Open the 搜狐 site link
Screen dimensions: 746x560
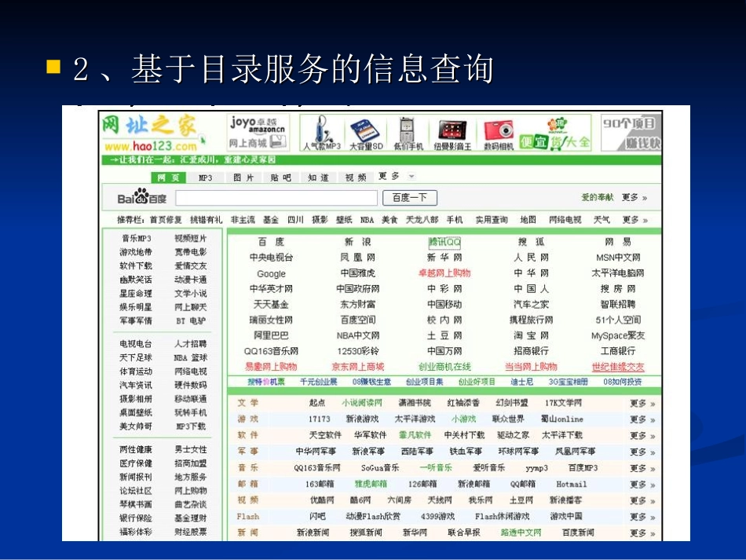[531, 242]
